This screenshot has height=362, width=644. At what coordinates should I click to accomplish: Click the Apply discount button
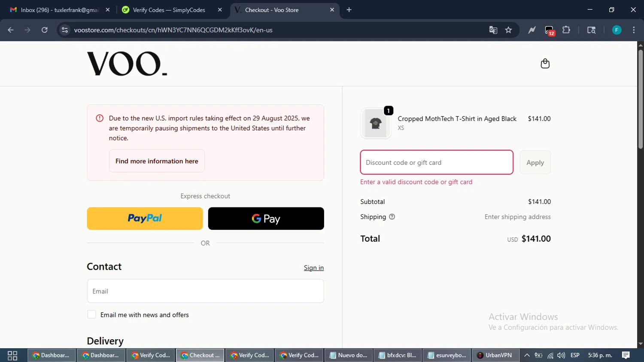pyautogui.click(x=535, y=162)
